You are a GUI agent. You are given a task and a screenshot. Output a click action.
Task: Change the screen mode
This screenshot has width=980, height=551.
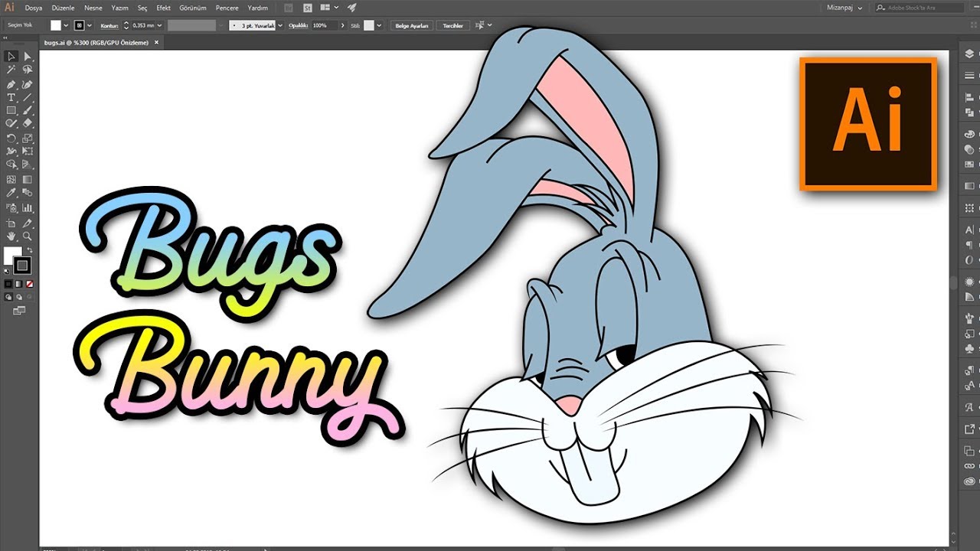tap(18, 310)
